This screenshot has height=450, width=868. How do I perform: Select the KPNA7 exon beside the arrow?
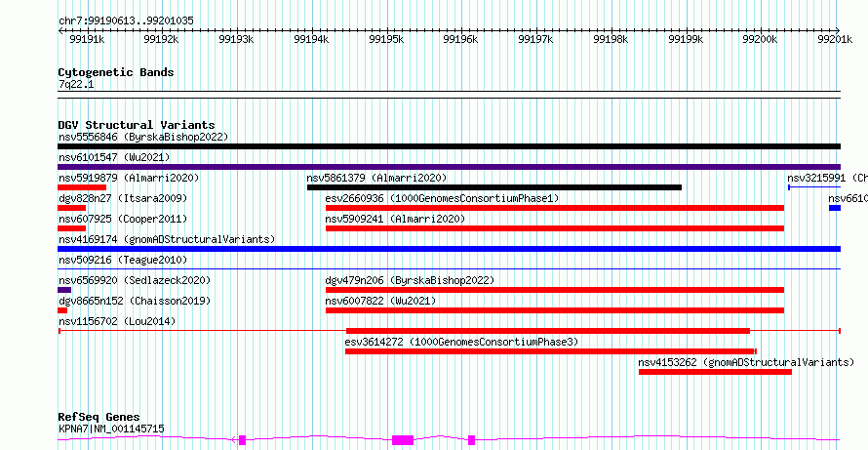pos(242,440)
